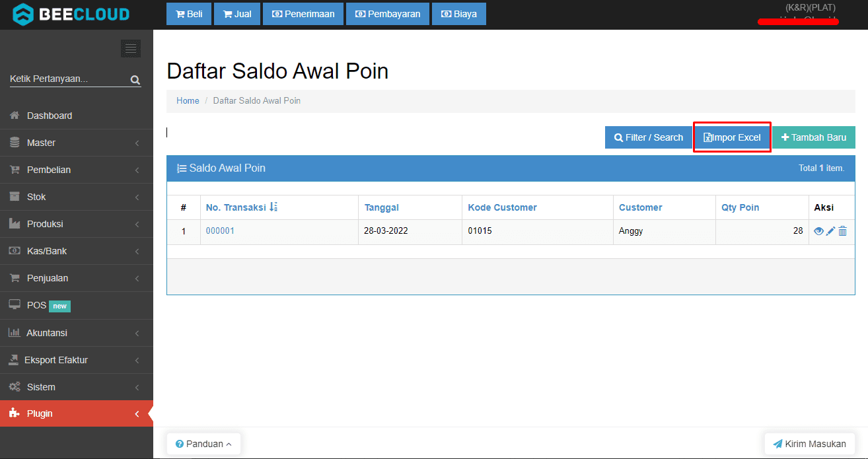The image size is (868, 459).
Task: Open Filter / Search panel
Action: 648,137
